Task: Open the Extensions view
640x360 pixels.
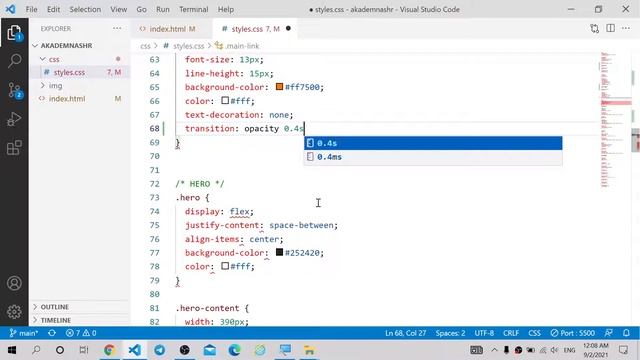Action: [x=14, y=147]
